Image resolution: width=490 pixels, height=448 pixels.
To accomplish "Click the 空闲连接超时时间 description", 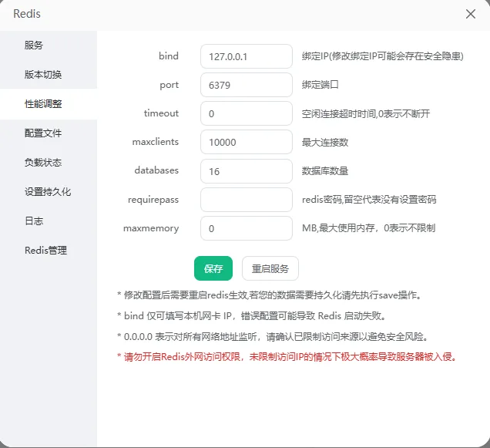I will (x=366, y=113).
